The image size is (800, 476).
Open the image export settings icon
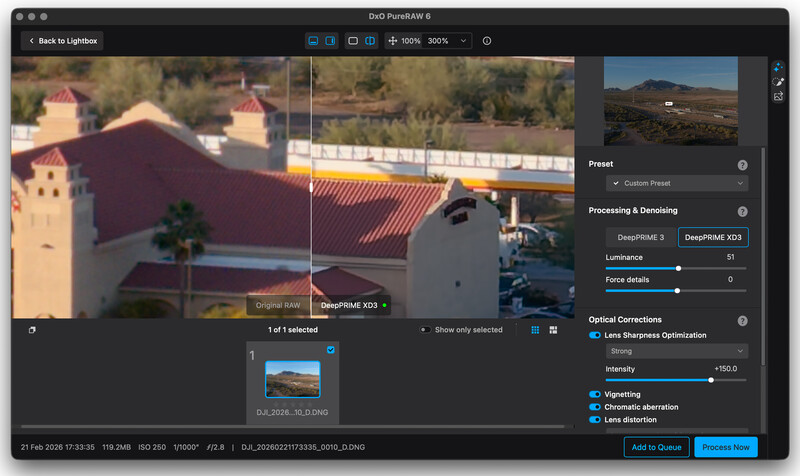click(778, 96)
